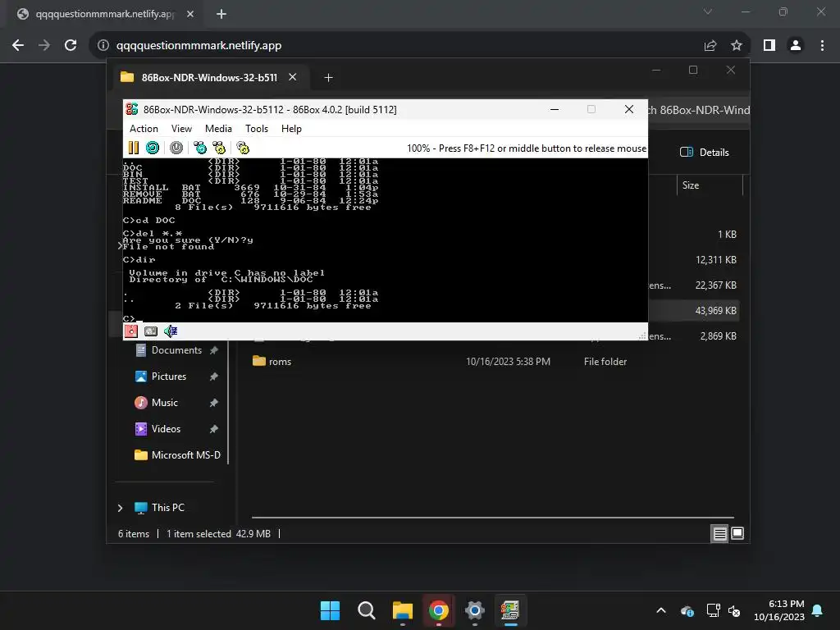Select the 86Box-NDR-Windows-32-b511 Explorer tab

click(209, 77)
